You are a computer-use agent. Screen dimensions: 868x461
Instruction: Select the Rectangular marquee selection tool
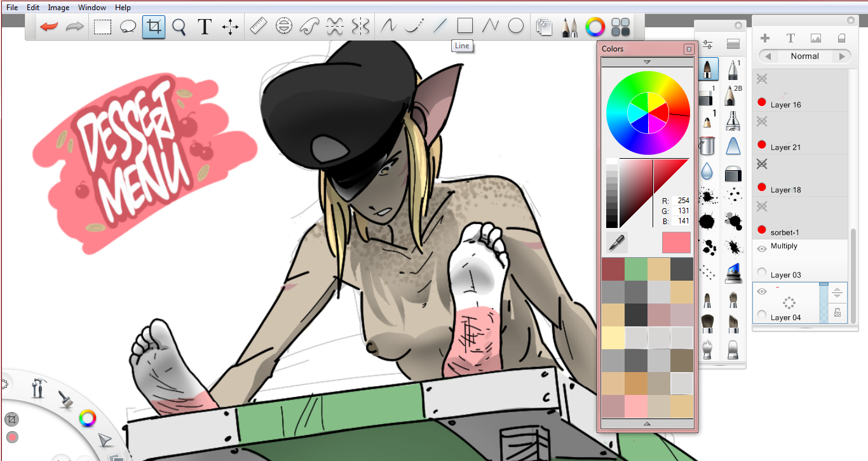pos(102,27)
